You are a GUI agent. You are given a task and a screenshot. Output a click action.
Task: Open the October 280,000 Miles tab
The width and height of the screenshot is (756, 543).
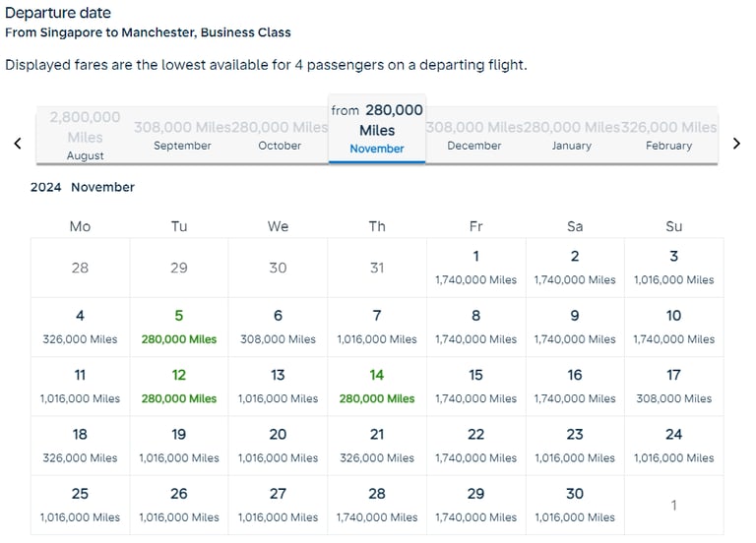pyautogui.click(x=280, y=136)
